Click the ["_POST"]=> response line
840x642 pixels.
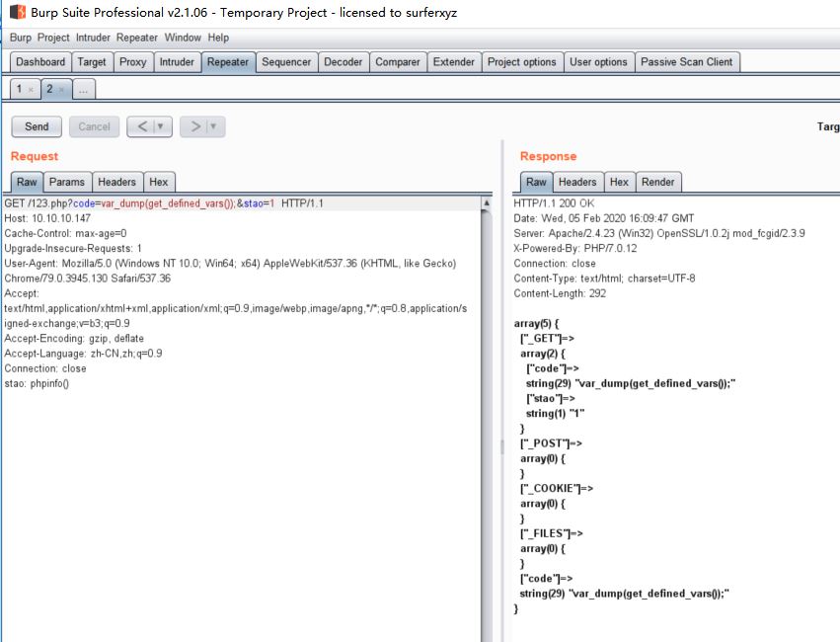point(551,443)
